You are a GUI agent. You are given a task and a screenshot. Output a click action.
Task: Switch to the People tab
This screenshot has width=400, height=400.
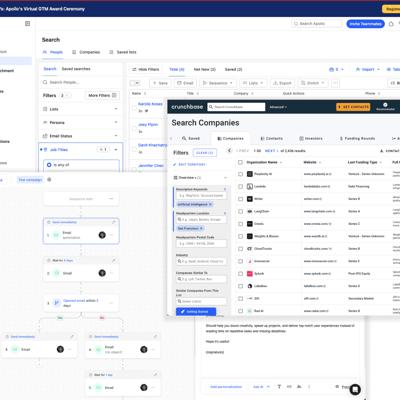click(53, 52)
